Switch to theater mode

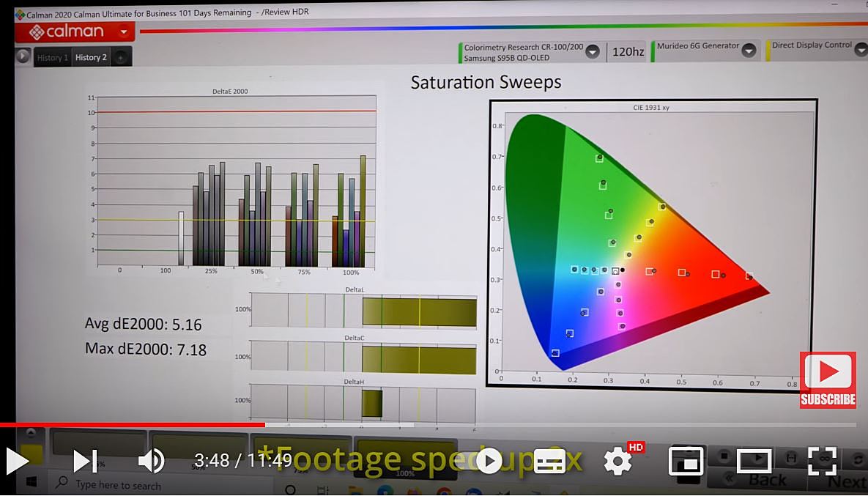pyautogui.click(x=754, y=461)
